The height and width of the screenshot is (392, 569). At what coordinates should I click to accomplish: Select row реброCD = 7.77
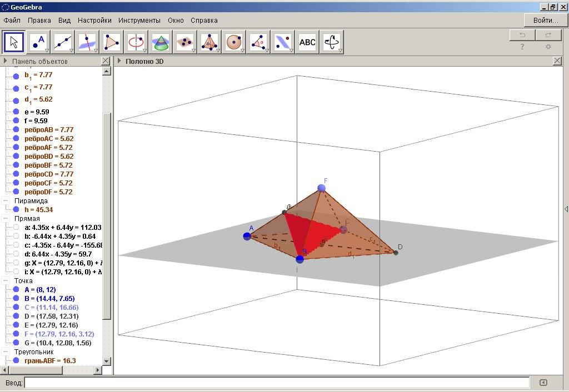coord(49,174)
